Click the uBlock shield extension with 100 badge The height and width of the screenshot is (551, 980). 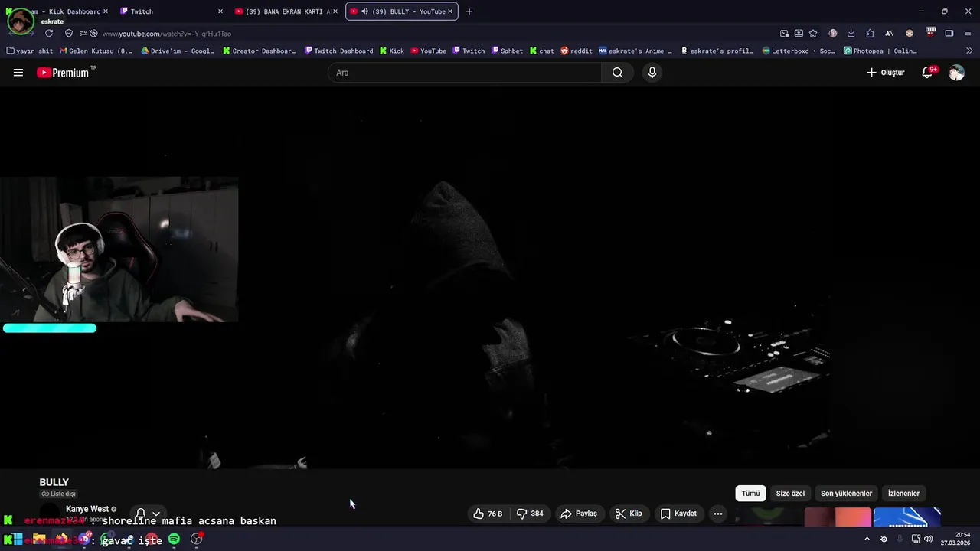click(x=929, y=33)
